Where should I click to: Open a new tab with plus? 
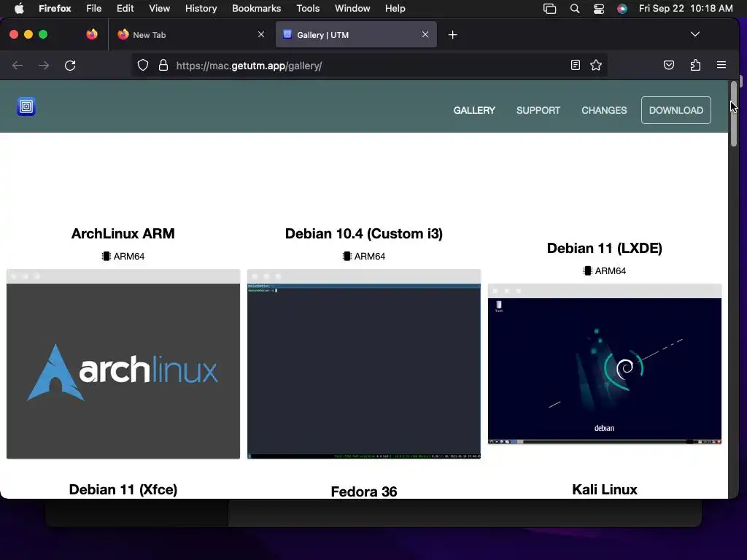(x=452, y=35)
